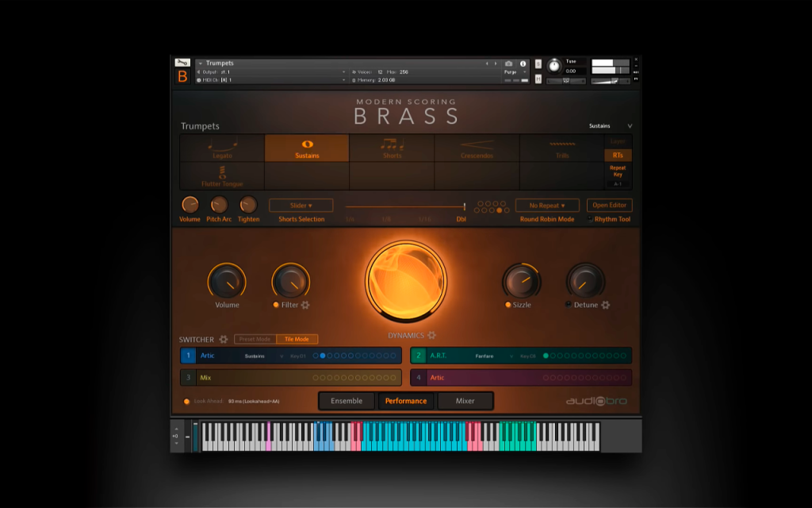Toggle the Look Ahead indicator

coord(186,401)
